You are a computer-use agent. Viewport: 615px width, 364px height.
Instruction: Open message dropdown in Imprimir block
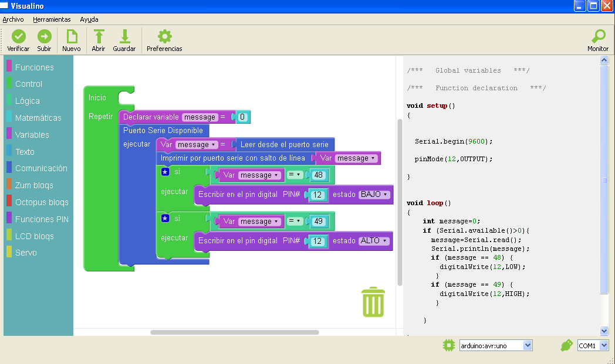click(x=357, y=158)
